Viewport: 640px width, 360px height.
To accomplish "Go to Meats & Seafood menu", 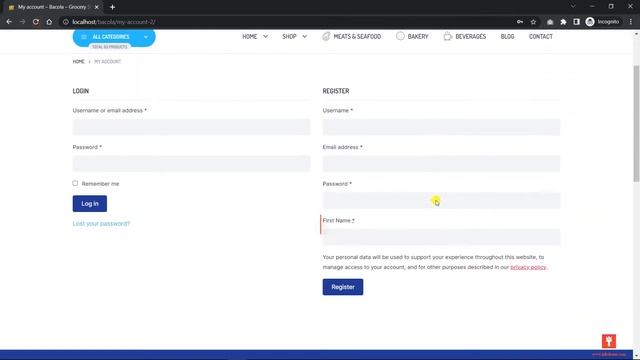I will [x=357, y=37].
